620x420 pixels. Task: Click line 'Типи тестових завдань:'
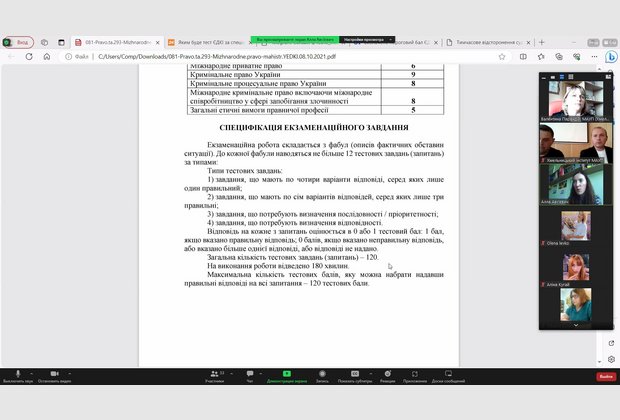pos(245,171)
